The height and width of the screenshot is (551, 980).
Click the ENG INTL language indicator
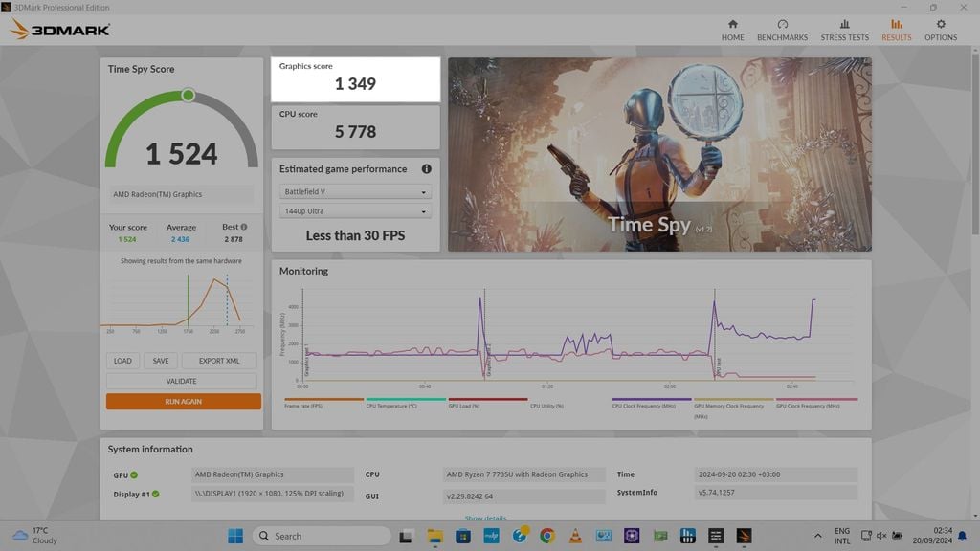click(x=842, y=536)
